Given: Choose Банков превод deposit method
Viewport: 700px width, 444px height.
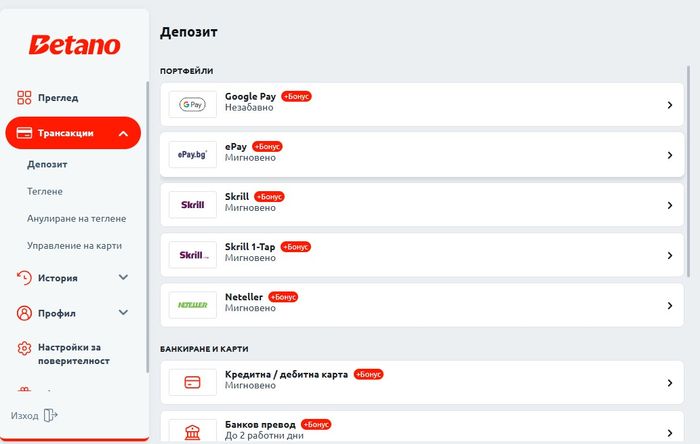Looking at the screenshot, I should point(422,427).
